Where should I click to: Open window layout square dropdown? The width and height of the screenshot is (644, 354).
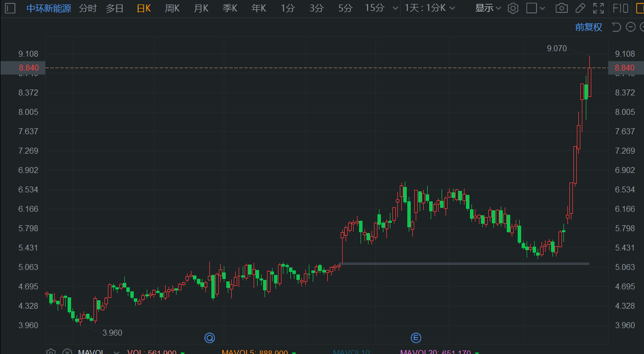(536, 8)
